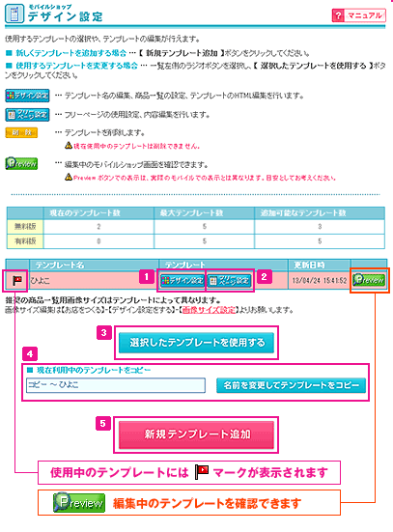Preview the ひよこ template row
393x532 pixels.
pyautogui.click(x=369, y=280)
